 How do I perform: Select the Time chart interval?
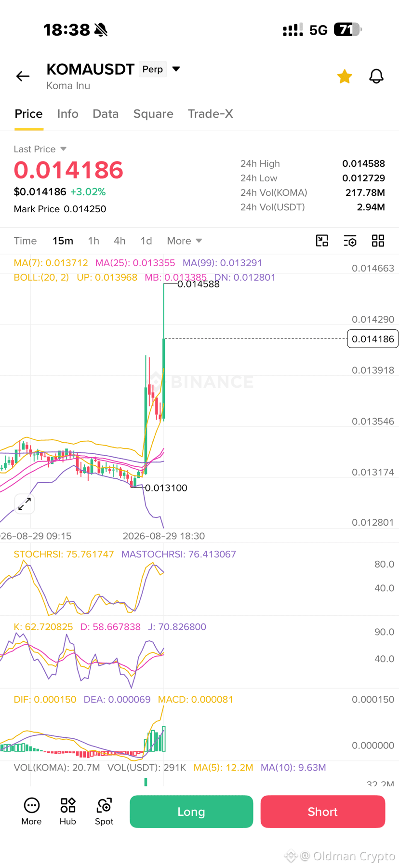[25, 241]
